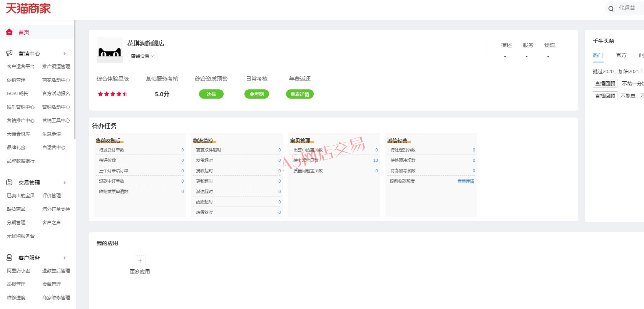Switch to the 官方 tab

621,55
